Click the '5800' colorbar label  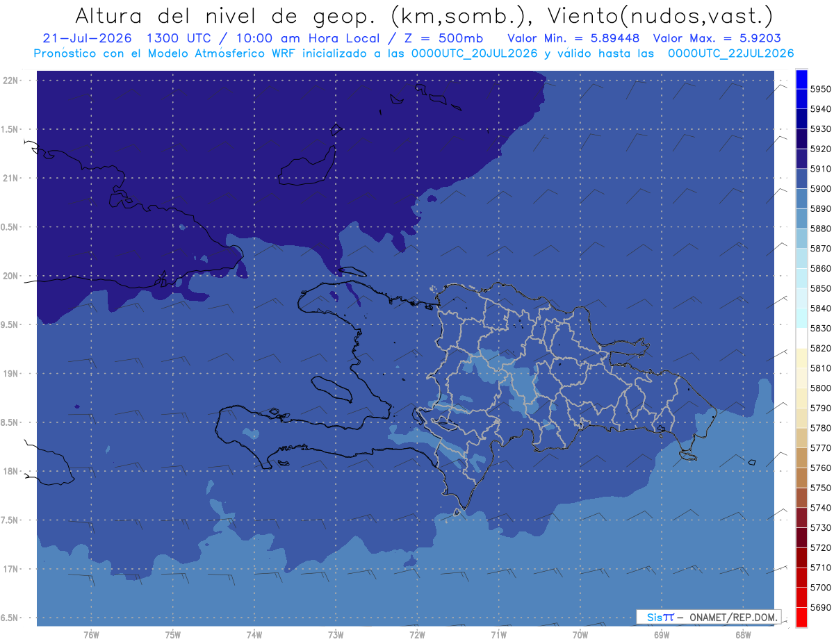820,388
